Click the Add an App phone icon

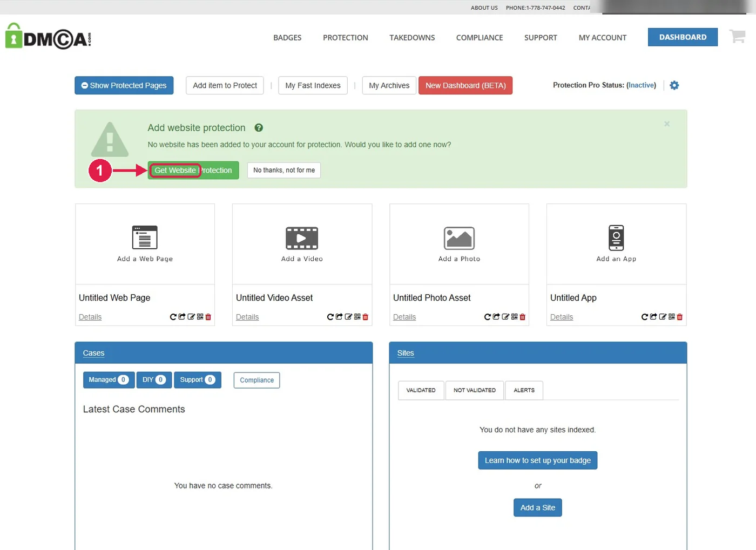pyautogui.click(x=616, y=237)
